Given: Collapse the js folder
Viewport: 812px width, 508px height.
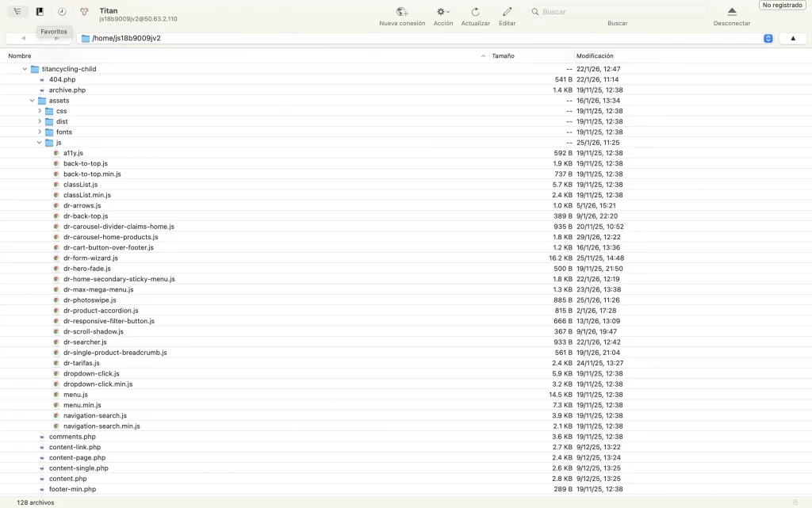Looking at the screenshot, I should point(40,143).
